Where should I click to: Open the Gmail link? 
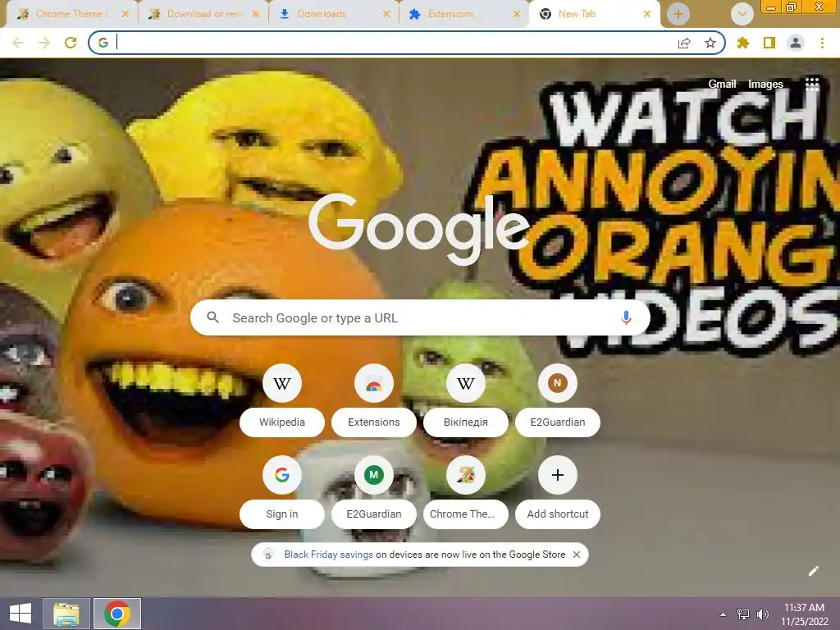[722, 84]
